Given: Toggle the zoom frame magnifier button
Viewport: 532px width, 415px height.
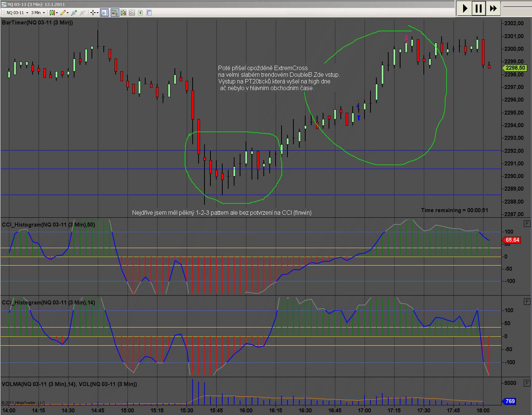Looking at the screenshot, I should [x=104, y=13].
